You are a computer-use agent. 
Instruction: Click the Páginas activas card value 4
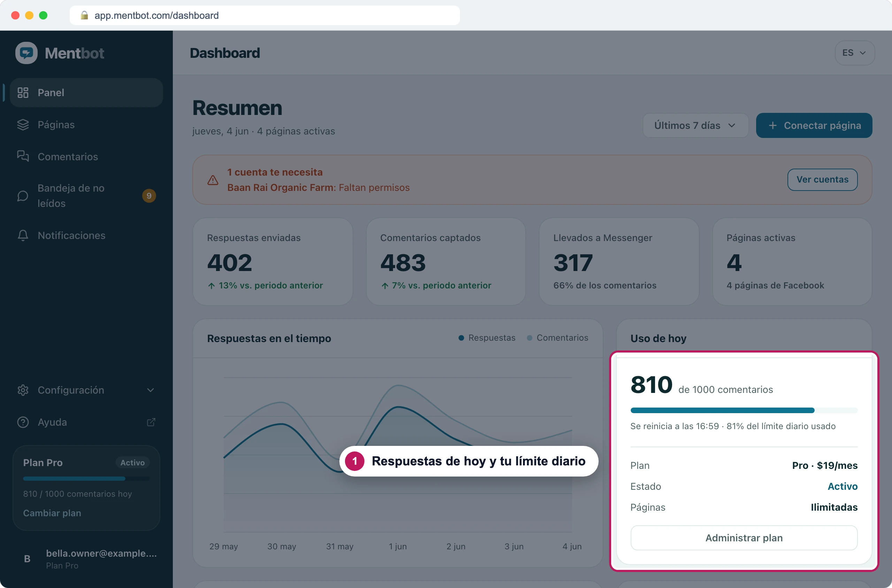click(734, 263)
